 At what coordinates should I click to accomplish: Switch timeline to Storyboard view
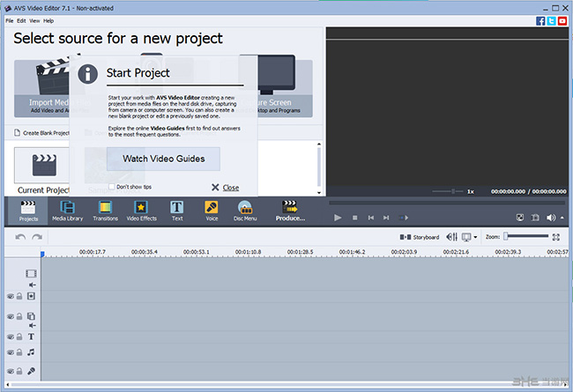point(420,237)
